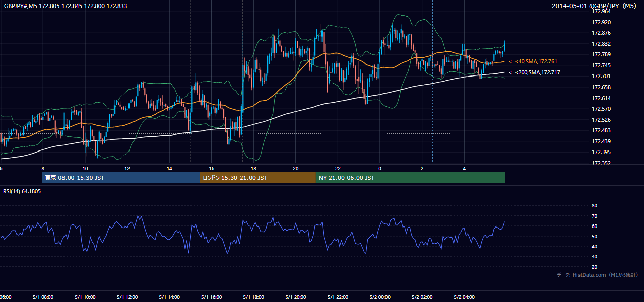The image size is (644, 302).
Task: Click RSI scale value 80
Action: pos(594,206)
